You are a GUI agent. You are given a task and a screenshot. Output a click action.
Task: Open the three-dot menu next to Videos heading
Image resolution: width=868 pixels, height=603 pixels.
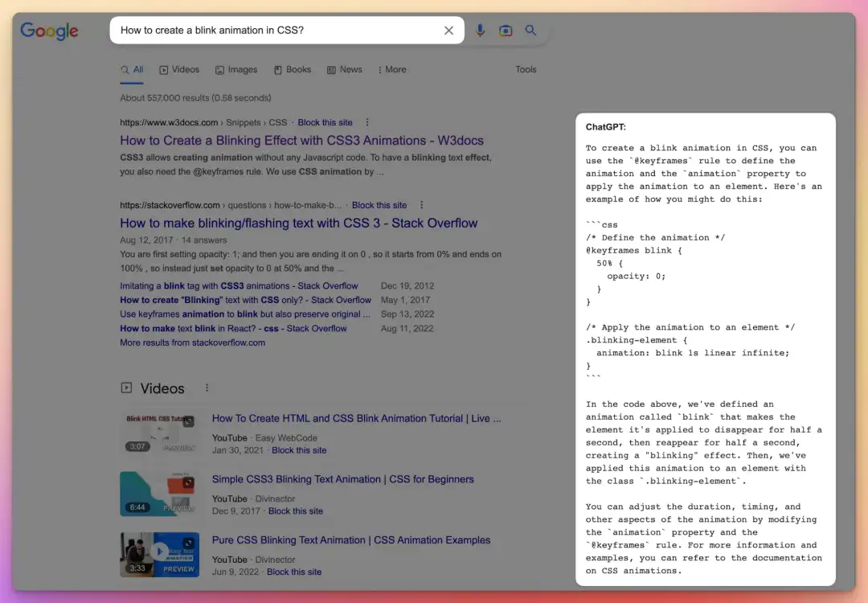(207, 388)
